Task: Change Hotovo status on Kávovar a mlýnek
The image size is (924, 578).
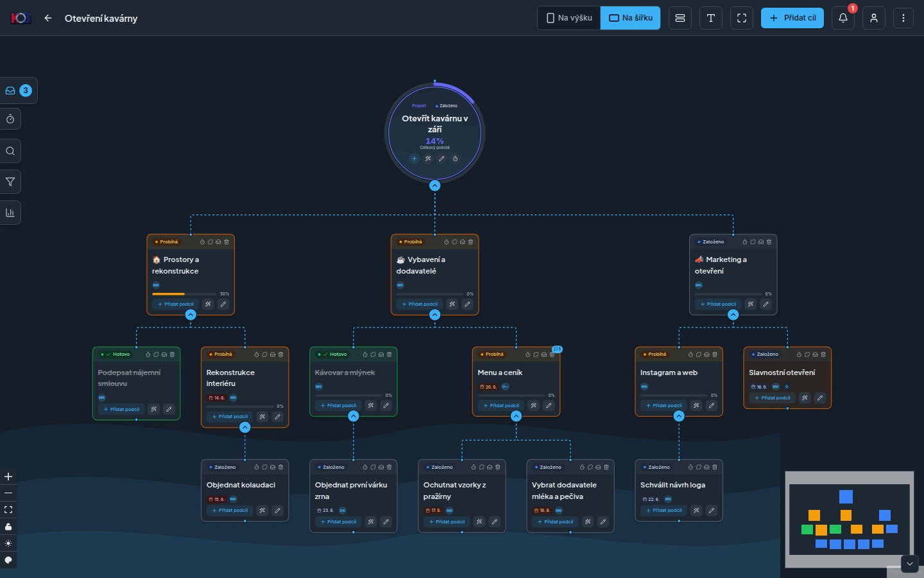Action: [x=332, y=355]
